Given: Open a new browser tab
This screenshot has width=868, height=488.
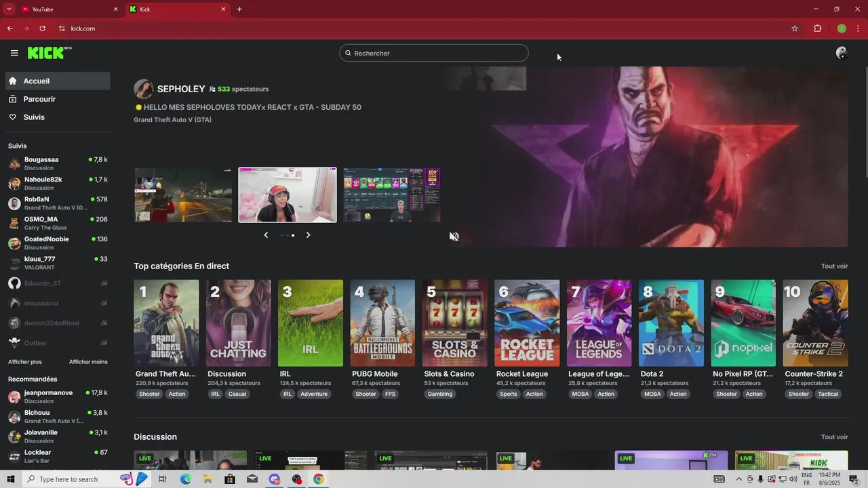Looking at the screenshot, I should 239,9.
